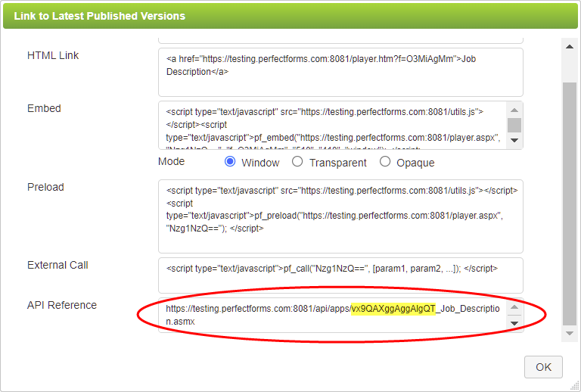Click the Embed box scroll-down arrow
Viewport: 581px width, 392px height.
coord(514,141)
